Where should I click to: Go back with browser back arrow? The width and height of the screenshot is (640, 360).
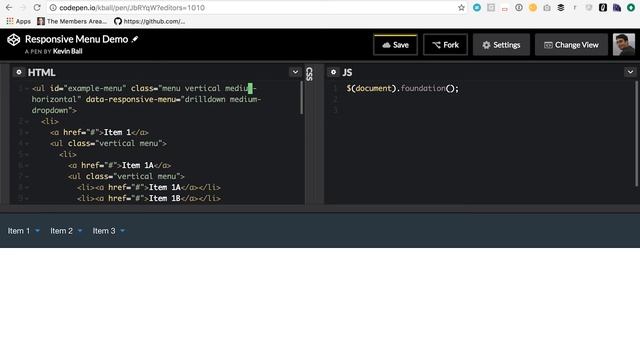coord(9,8)
